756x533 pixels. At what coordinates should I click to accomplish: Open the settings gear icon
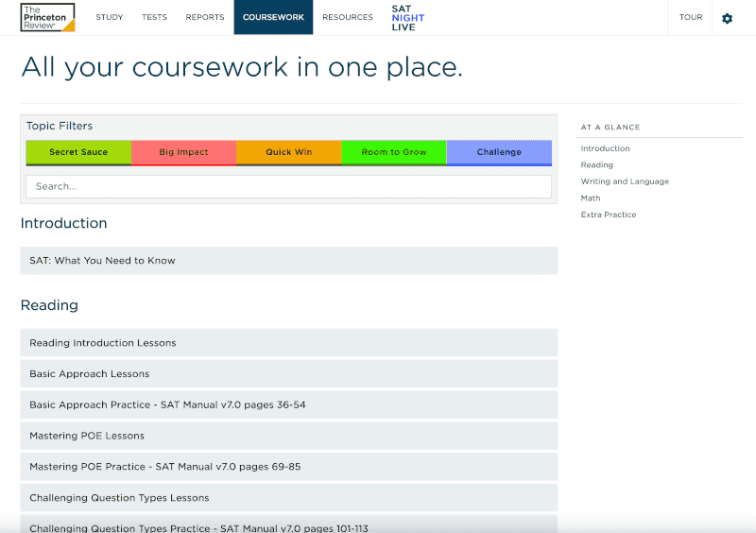(727, 18)
